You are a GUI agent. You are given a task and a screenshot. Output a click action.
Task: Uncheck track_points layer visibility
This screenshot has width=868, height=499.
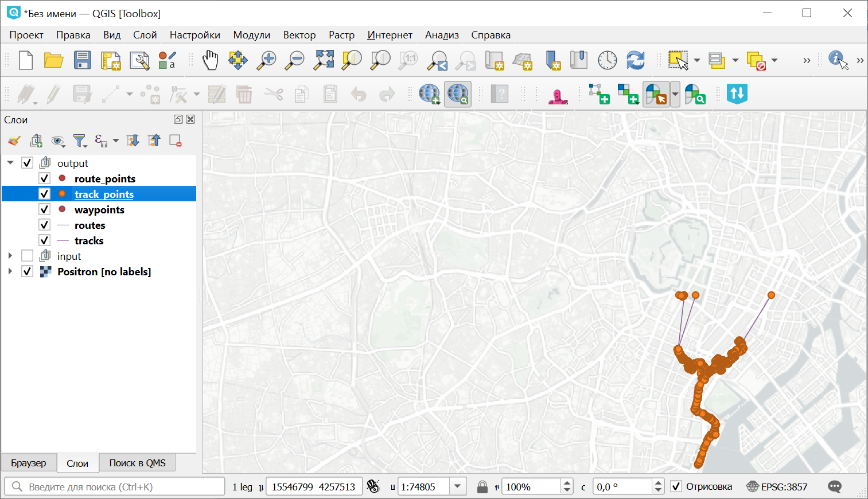pos(44,194)
